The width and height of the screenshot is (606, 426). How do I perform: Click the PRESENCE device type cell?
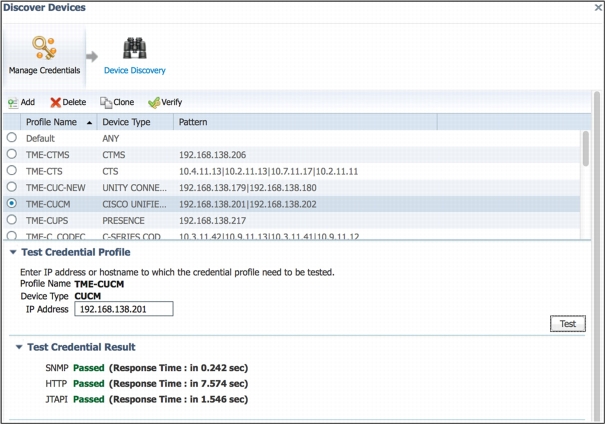coord(123,221)
